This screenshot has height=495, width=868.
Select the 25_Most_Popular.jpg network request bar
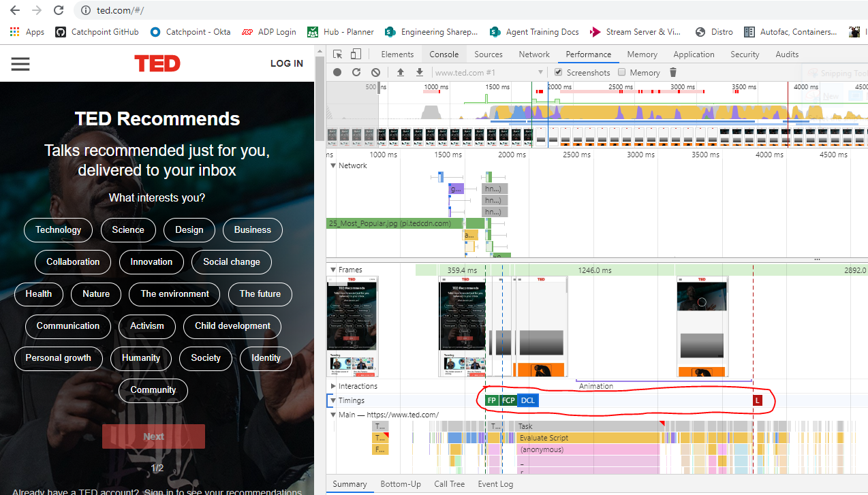394,223
